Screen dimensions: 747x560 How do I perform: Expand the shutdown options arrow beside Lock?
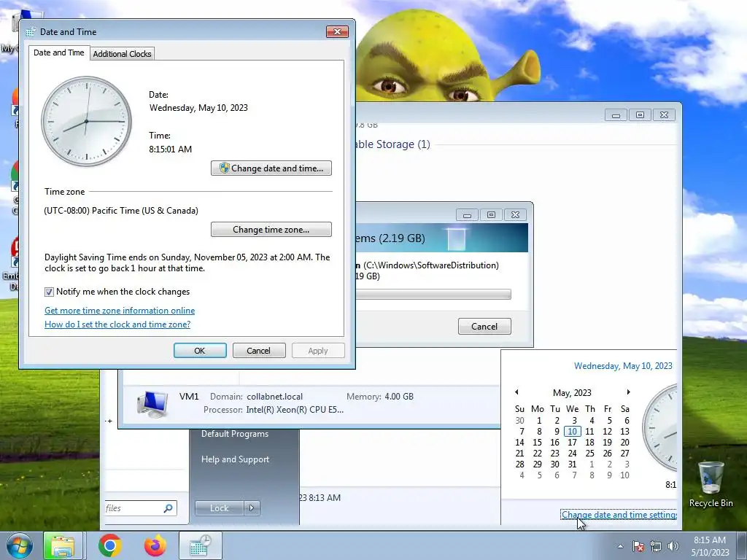pyautogui.click(x=252, y=508)
